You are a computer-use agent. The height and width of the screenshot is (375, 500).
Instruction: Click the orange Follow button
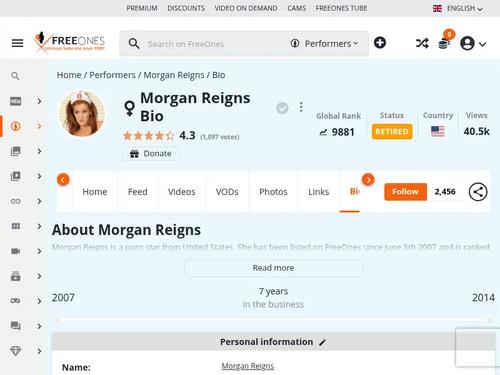pyautogui.click(x=405, y=192)
